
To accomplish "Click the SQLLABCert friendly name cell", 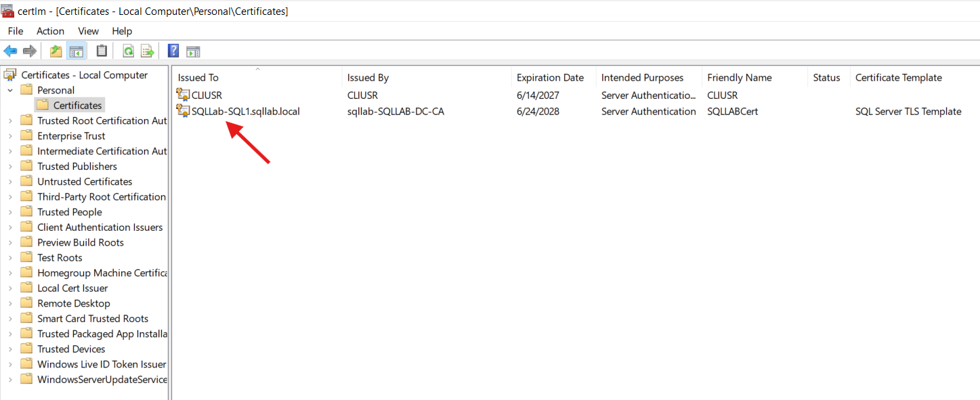I will 733,111.
